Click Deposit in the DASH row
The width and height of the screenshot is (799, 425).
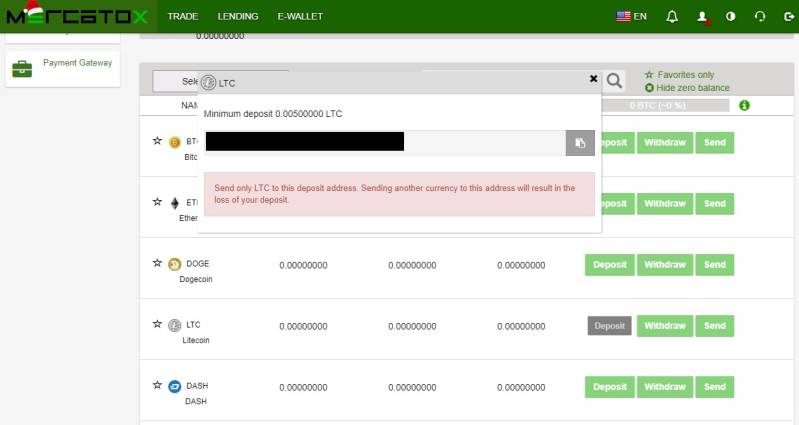[x=609, y=387]
